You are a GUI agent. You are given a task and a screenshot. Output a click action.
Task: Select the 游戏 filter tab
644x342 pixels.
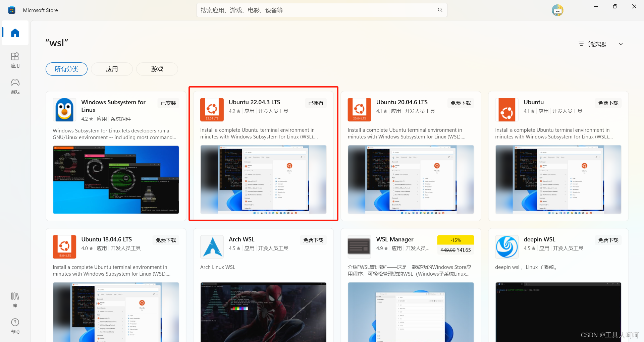point(157,69)
